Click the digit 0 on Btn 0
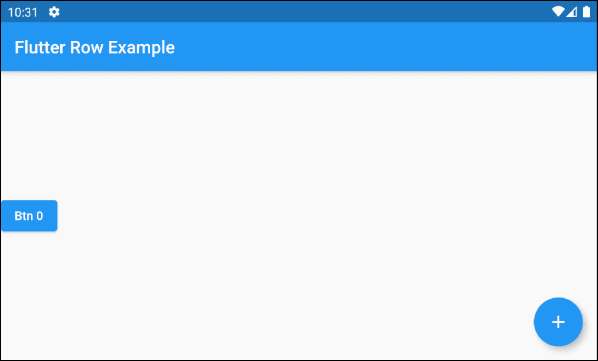The image size is (598, 361). (x=40, y=216)
